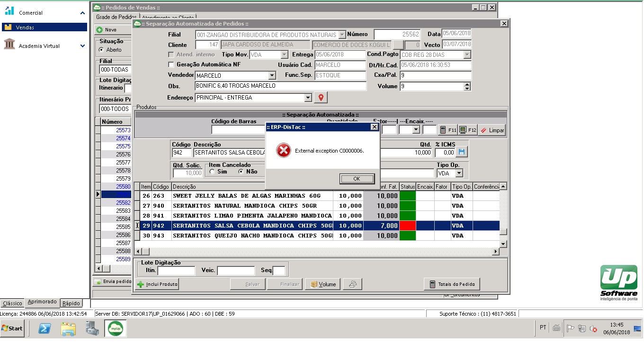Open the Tipo Op. VDA dropdown
Image resolution: width=644 pixels, height=364 pixels.
pos(459,173)
